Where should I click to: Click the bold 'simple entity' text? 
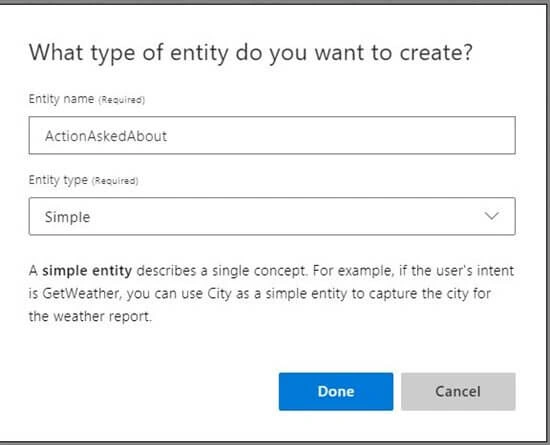(x=87, y=271)
